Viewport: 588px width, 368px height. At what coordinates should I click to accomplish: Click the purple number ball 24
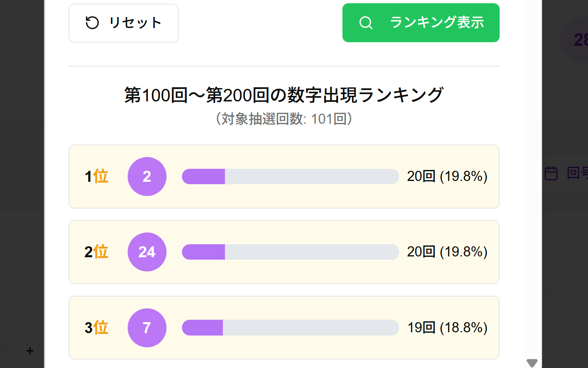147,252
